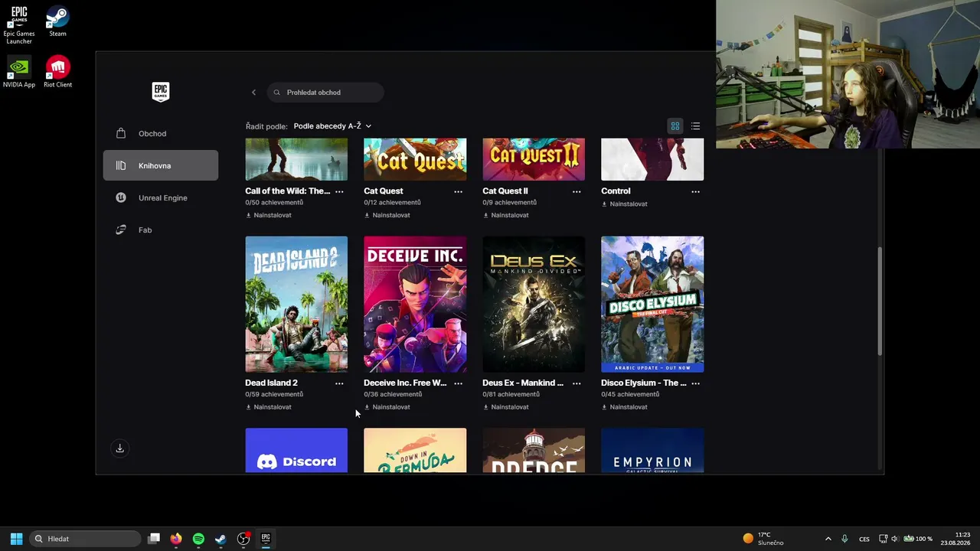The width and height of the screenshot is (980, 551).
Task: Switch the library to list view
Action: (695, 126)
